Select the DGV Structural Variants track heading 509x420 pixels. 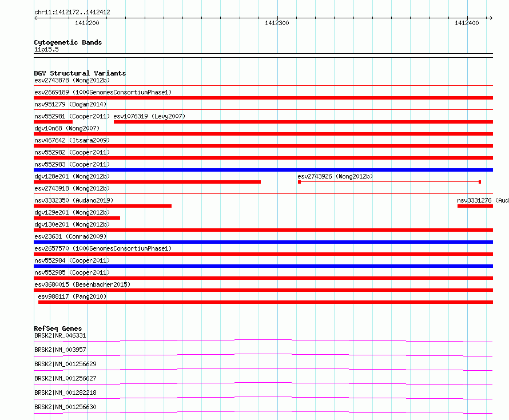80,73
